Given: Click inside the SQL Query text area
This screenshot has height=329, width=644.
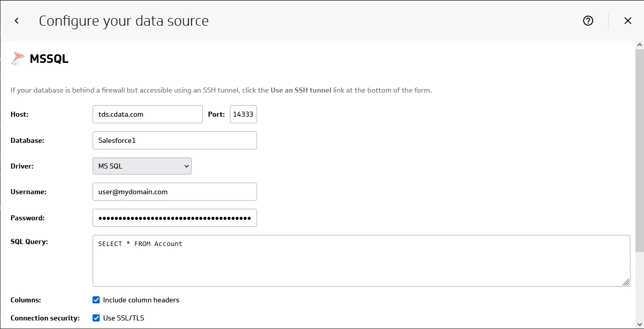Looking at the screenshot, I should tap(361, 261).
